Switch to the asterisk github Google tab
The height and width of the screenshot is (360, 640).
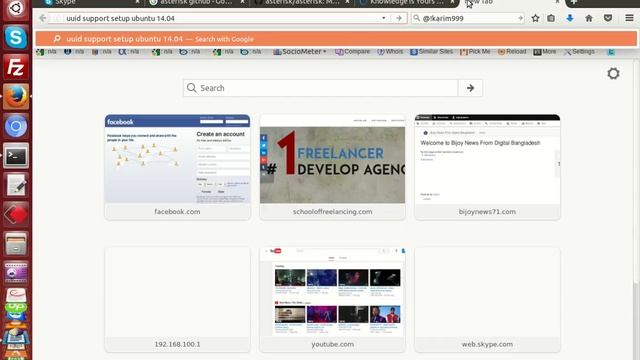pos(196,2)
